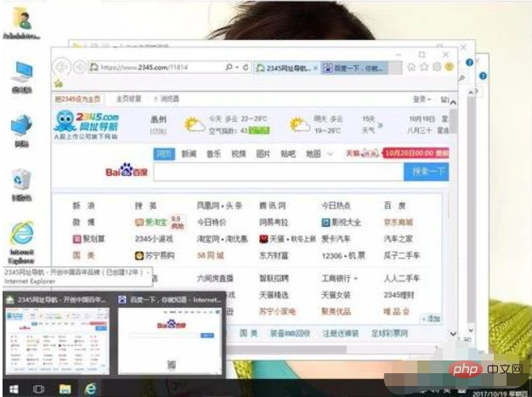
Task: Open the 汽车之家 link
Action: coord(399,239)
